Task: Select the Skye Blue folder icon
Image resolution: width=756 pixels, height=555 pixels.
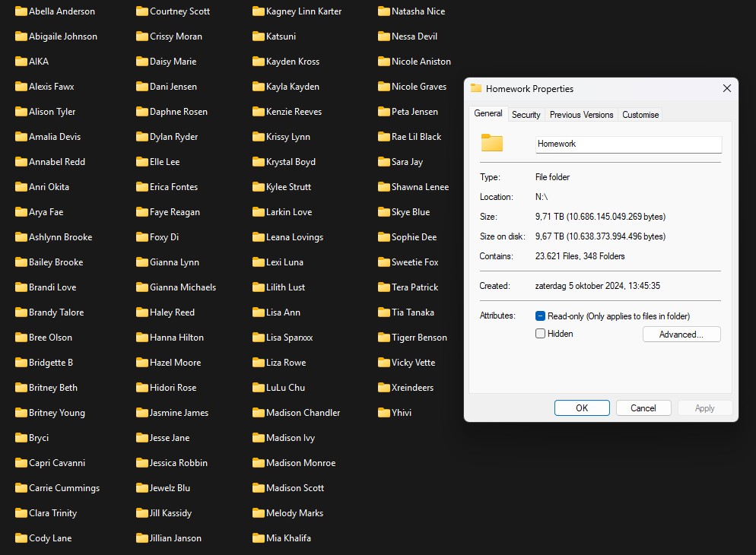Action: tap(384, 211)
